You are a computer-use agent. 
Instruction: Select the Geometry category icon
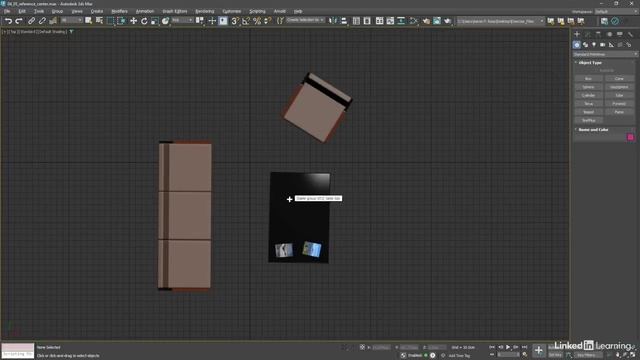click(x=576, y=44)
